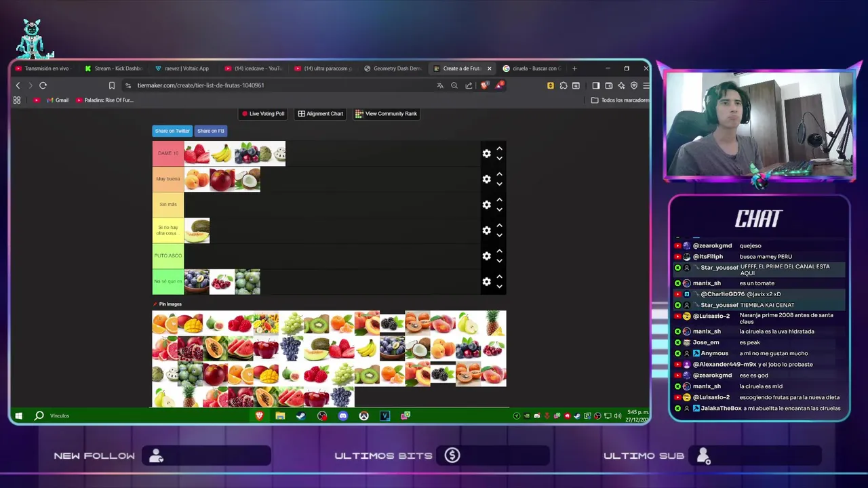This screenshot has width=868, height=488.
Task: Open Brave browser from the taskbar
Action: [259, 415]
